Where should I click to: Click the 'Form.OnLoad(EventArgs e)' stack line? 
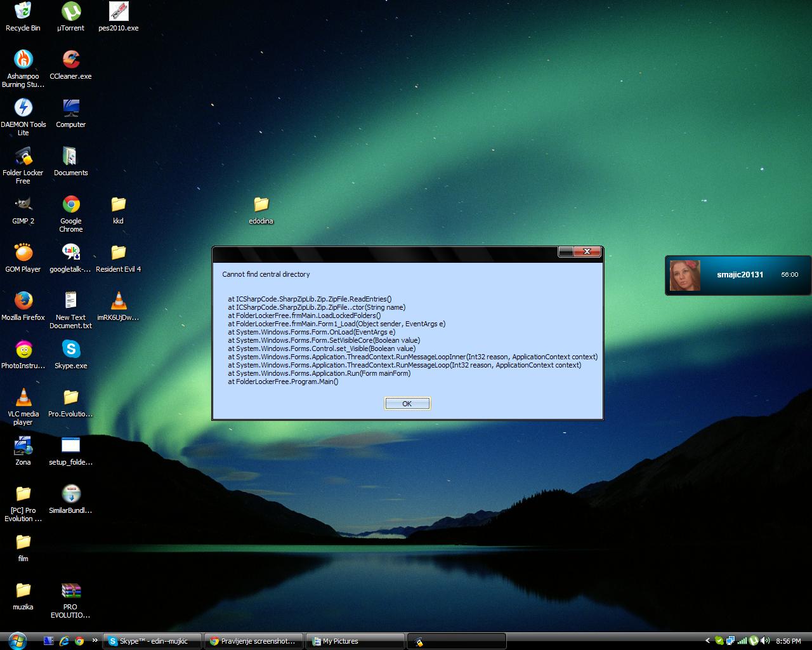[x=311, y=332]
